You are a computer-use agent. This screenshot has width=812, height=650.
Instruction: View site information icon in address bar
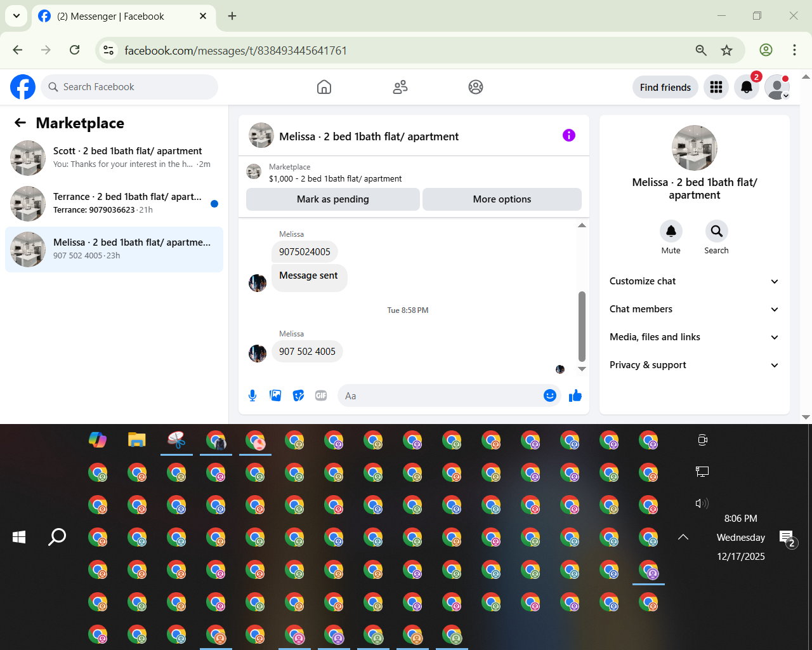coord(109,50)
